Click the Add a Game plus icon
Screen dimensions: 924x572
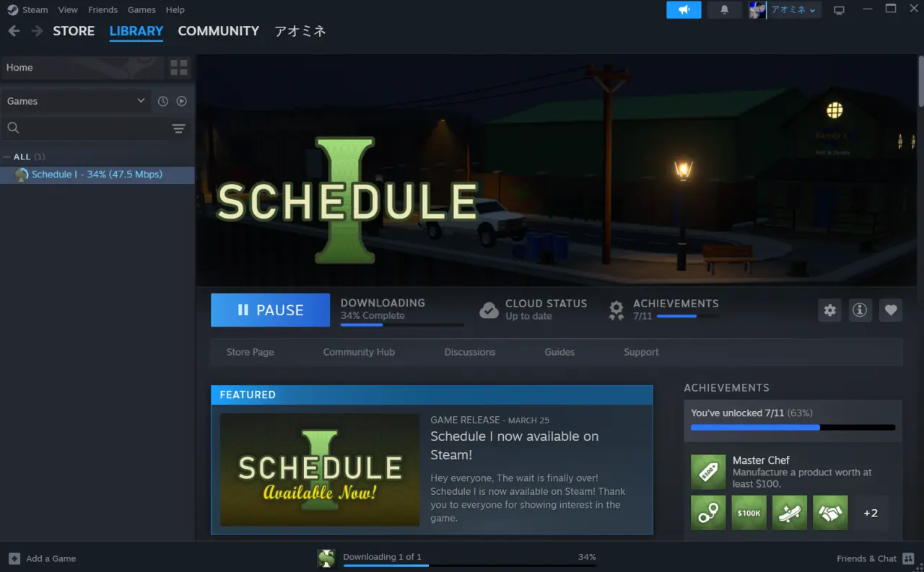pos(14,558)
